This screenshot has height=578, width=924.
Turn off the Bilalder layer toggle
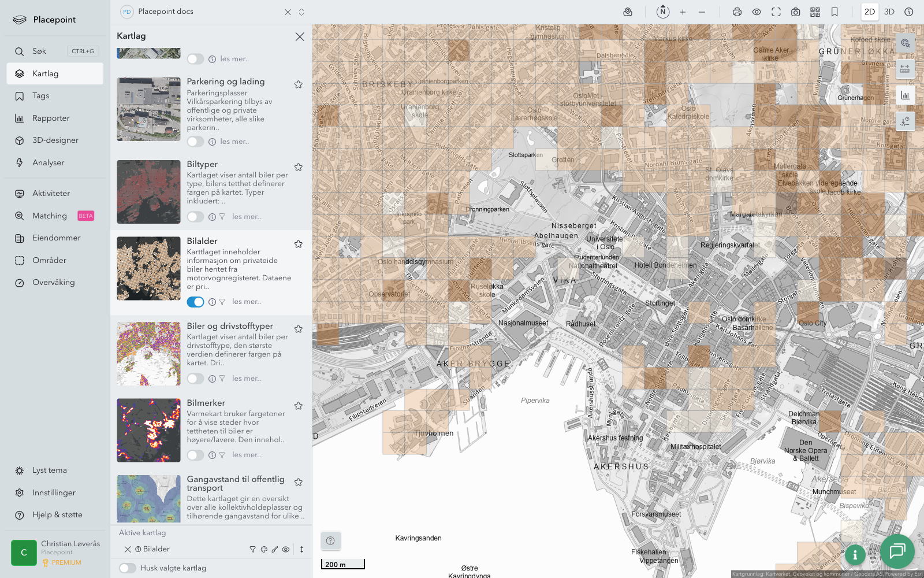(195, 302)
